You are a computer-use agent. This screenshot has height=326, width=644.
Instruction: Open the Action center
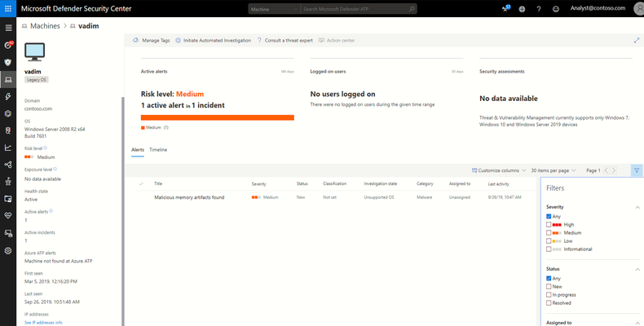click(x=337, y=40)
